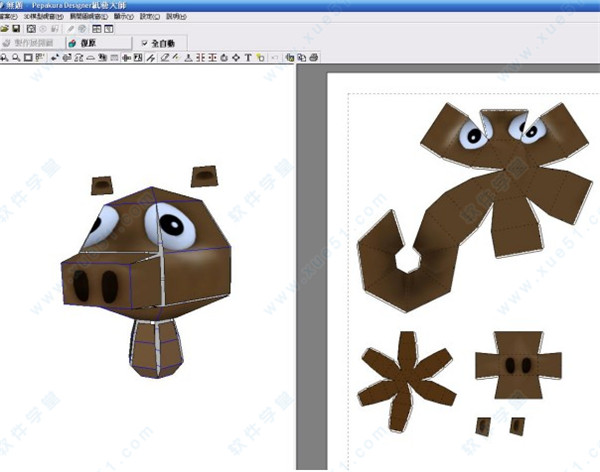600x472 pixels.
Task: Open the 展開圖視窗 menu
Action: (84, 17)
